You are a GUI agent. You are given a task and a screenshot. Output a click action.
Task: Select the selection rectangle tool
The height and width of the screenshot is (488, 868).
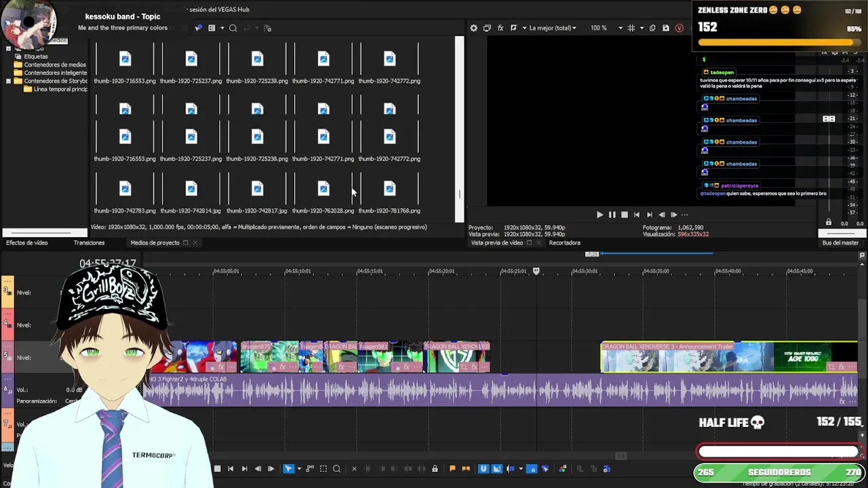pos(323,468)
